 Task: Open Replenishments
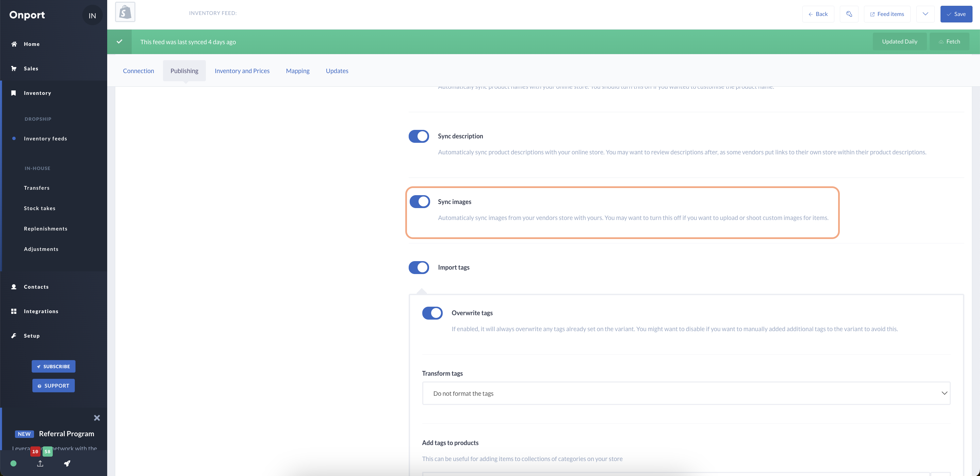pyautogui.click(x=46, y=228)
